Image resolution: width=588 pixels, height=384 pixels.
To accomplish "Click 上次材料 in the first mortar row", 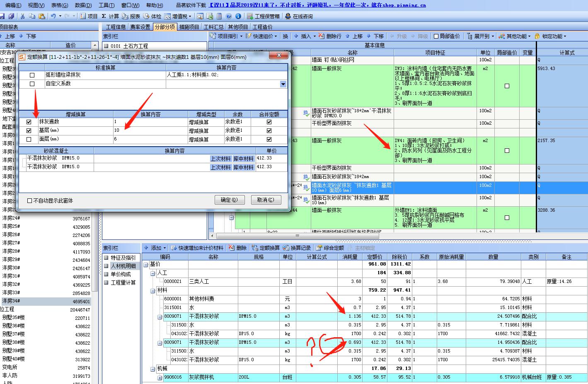I will [220, 159].
